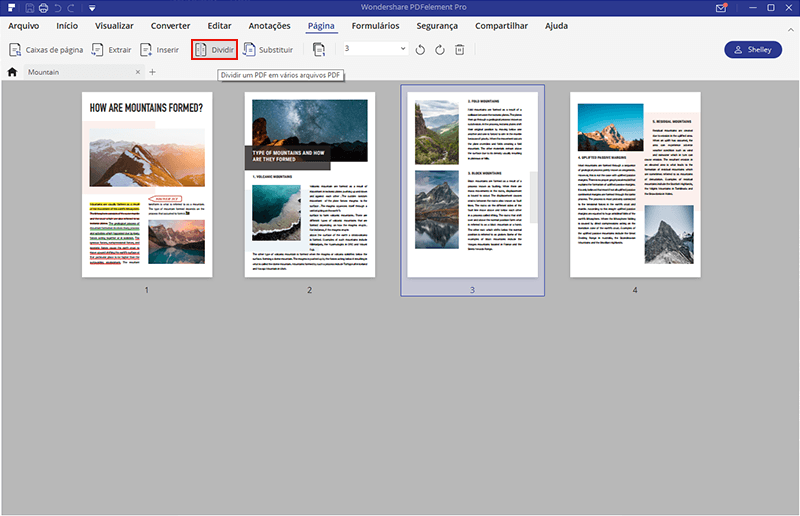The image size is (800, 516).
Task: Click the Extrair pages tool
Action: 111,50
